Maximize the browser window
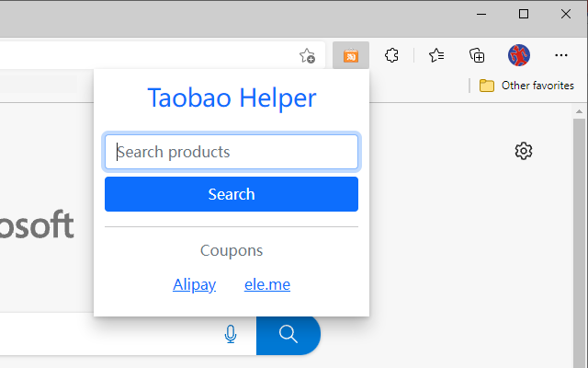This screenshot has height=368, width=588. [x=524, y=14]
